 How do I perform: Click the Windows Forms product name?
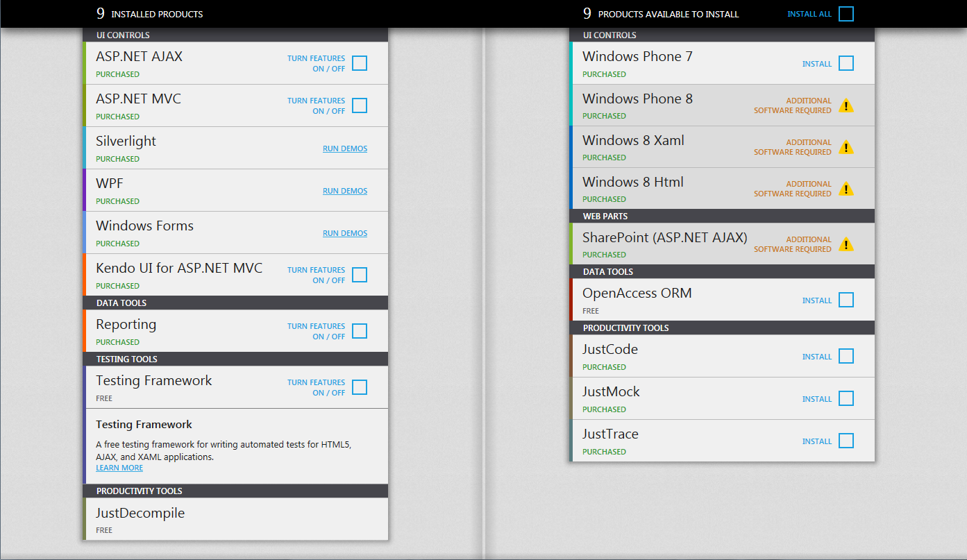[144, 226]
